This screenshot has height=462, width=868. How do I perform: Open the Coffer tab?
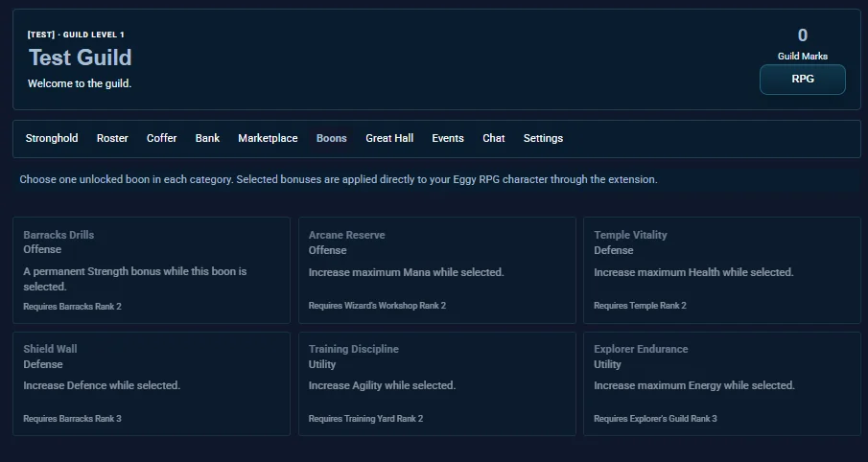[x=162, y=138]
